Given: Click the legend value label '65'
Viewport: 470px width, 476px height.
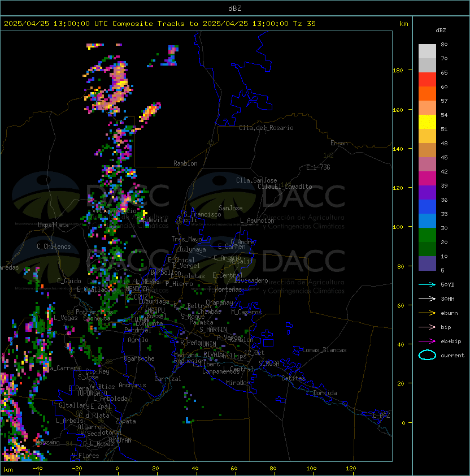Looking at the screenshot, I should tap(444, 72).
